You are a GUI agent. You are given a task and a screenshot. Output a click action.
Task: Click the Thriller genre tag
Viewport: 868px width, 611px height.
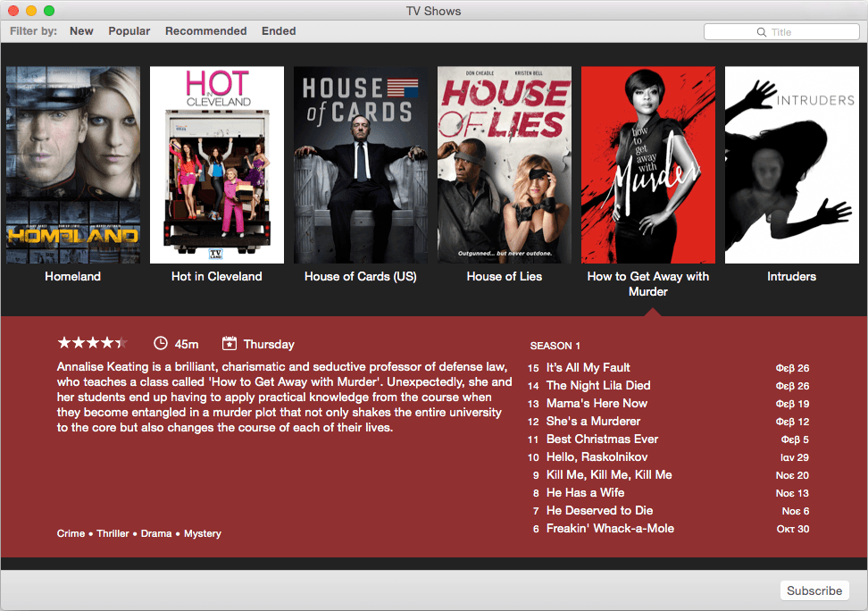[x=113, y=533]
